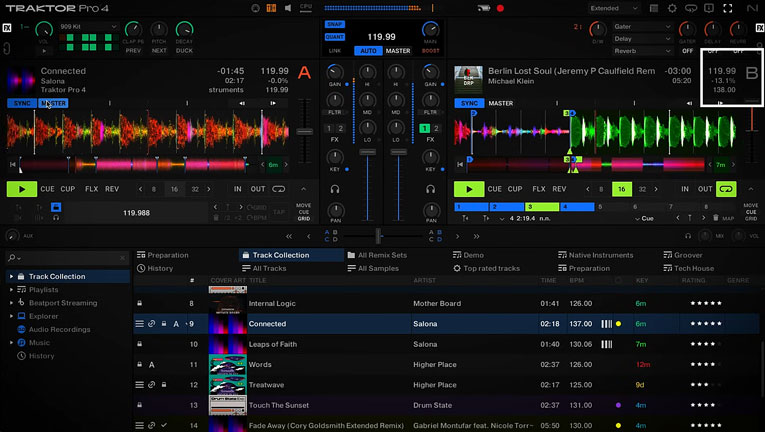
Task: Clear the browser search field with X
Action: point(122,258)
